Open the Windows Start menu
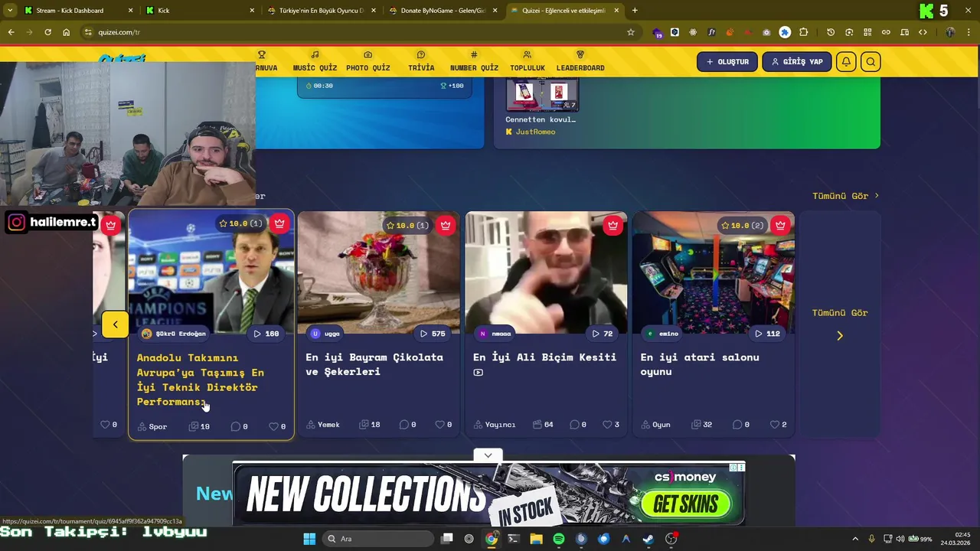This screenshot has width=980, height=551. pyautogui.click(x=309, y=539)
